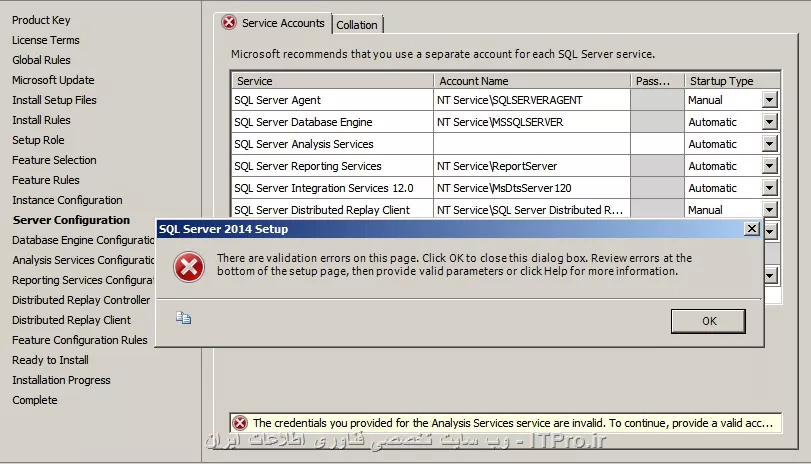Click Feature Rules step
Image resolution: width=811 pixels, height=464 pixels.
tap(46, 180)
